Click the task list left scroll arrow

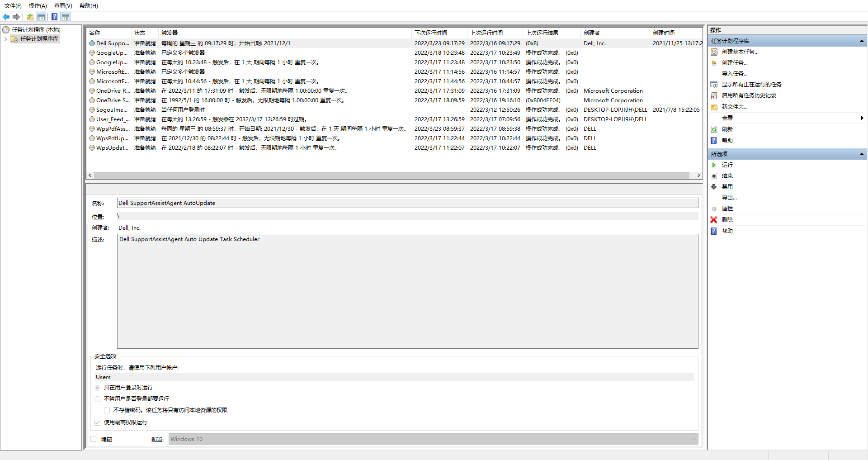[x=90, y=175]
